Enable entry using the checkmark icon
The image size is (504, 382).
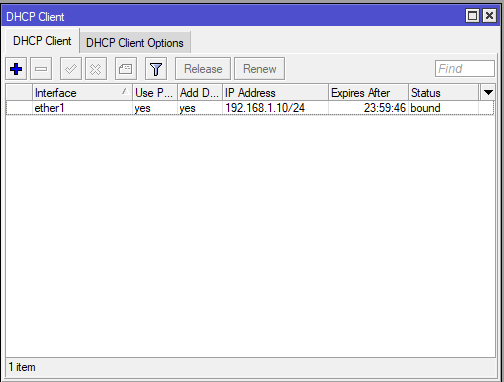71,69
